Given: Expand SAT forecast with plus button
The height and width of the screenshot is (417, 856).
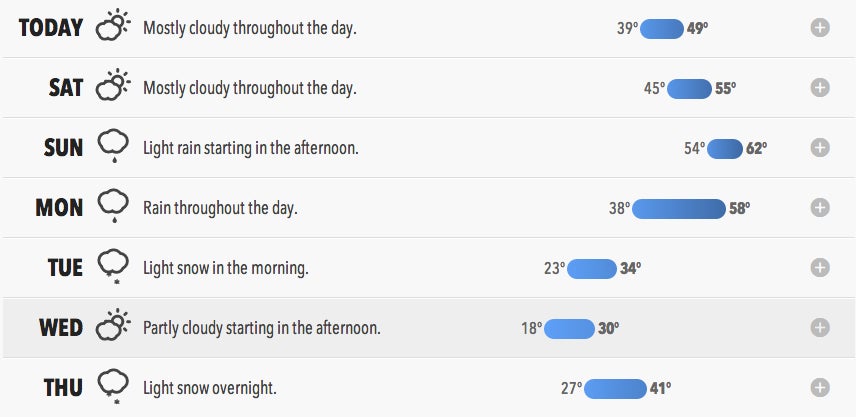Looking at the screenshot, I should (820, 88).
